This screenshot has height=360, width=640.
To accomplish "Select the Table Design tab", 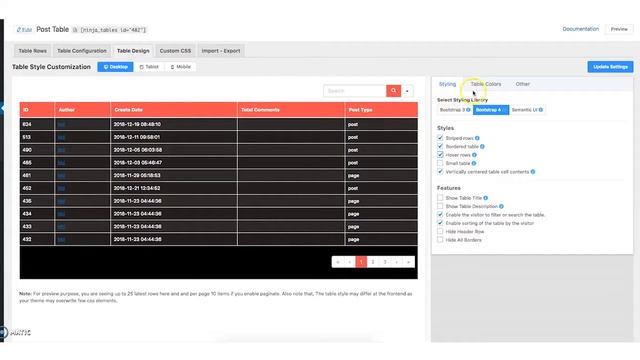I will click(x=133, y=51).
